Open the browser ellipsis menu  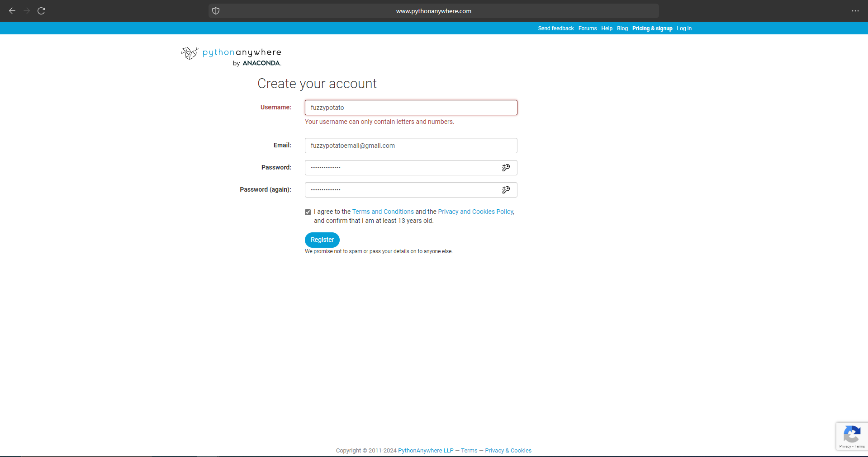855,11
